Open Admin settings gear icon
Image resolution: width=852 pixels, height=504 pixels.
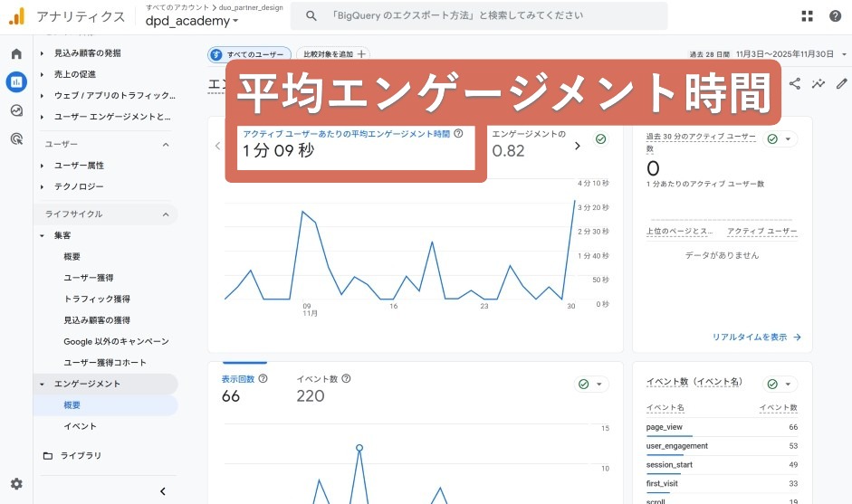(x=16, y=484)
